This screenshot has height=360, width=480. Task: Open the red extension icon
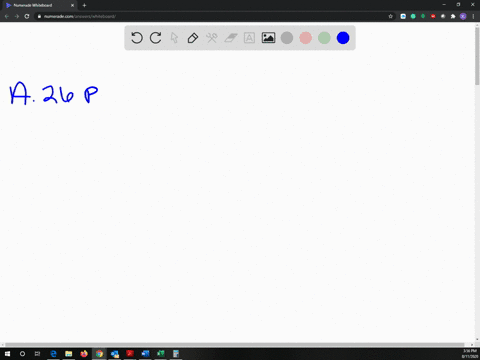(433, 16)
